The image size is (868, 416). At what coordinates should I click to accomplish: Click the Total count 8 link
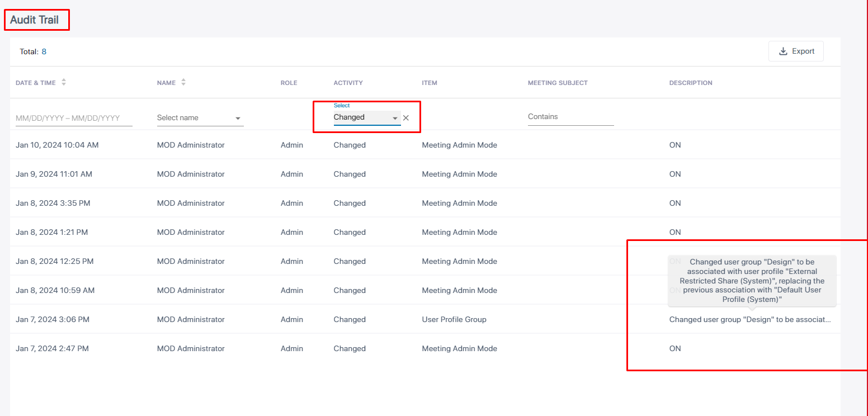click(44, 51)
